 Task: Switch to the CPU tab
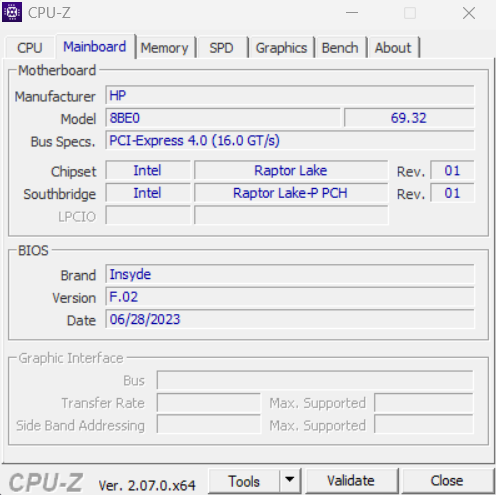(x=30, y=48)
